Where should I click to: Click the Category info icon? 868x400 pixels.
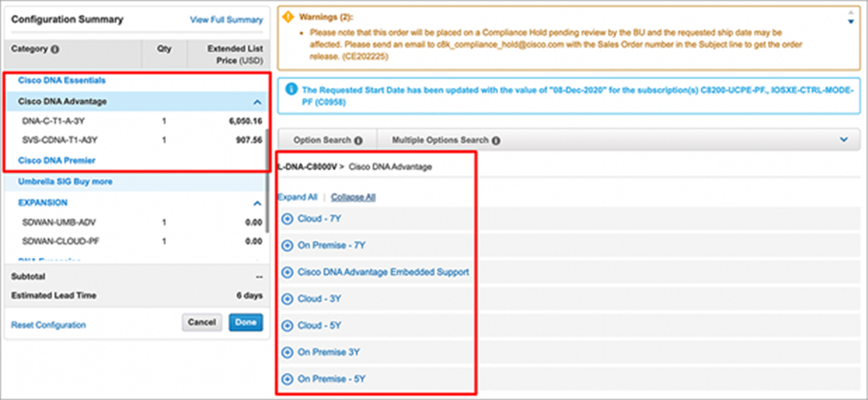[x=55, y=50]
